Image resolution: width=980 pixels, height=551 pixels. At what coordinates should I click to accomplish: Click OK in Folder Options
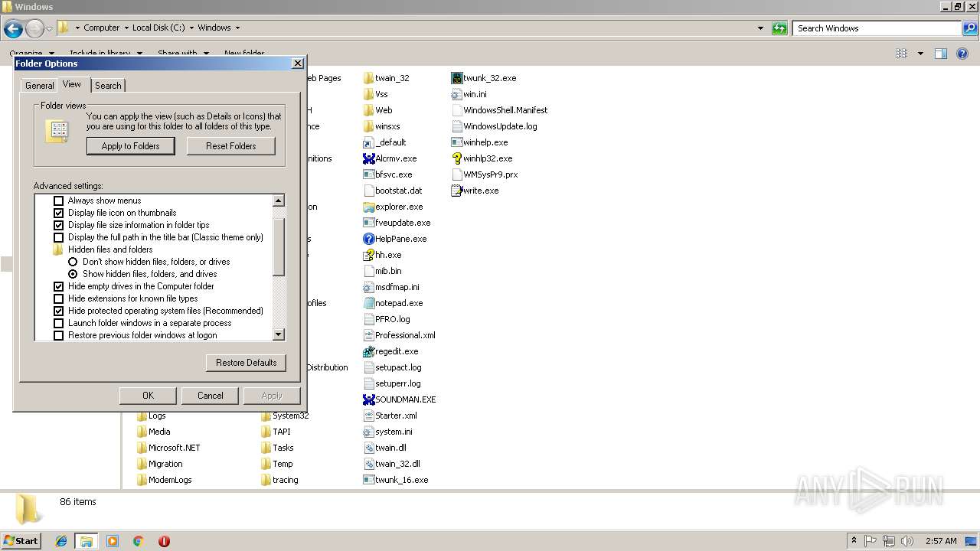(x=149, y=396)
